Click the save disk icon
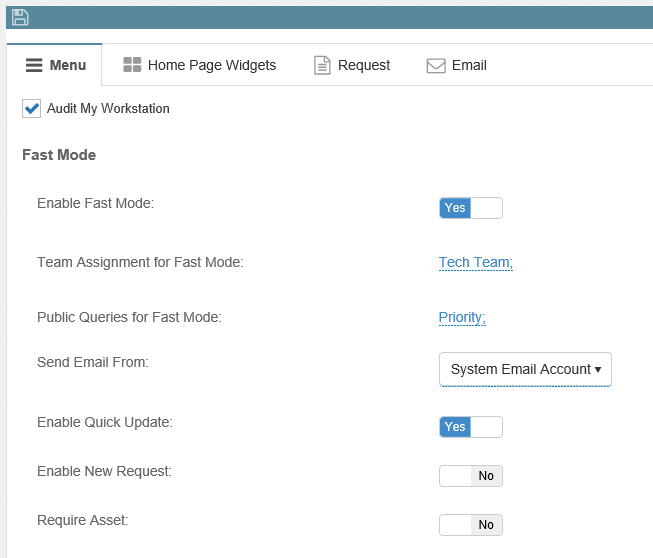This screenshot has height=558, width=653. click(x=20, y=17)
